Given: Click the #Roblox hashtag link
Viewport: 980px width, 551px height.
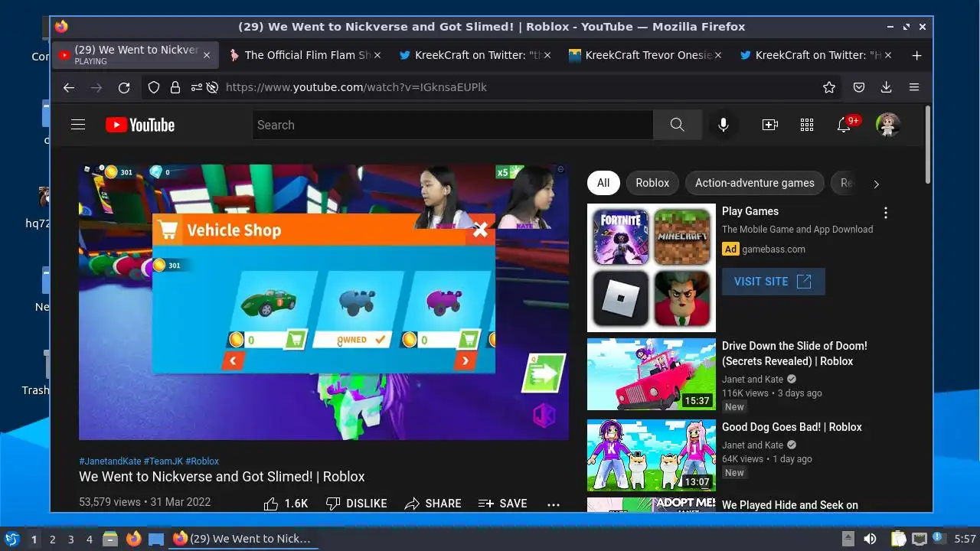Looking at the screenshot, I should (x=202, y=461).
